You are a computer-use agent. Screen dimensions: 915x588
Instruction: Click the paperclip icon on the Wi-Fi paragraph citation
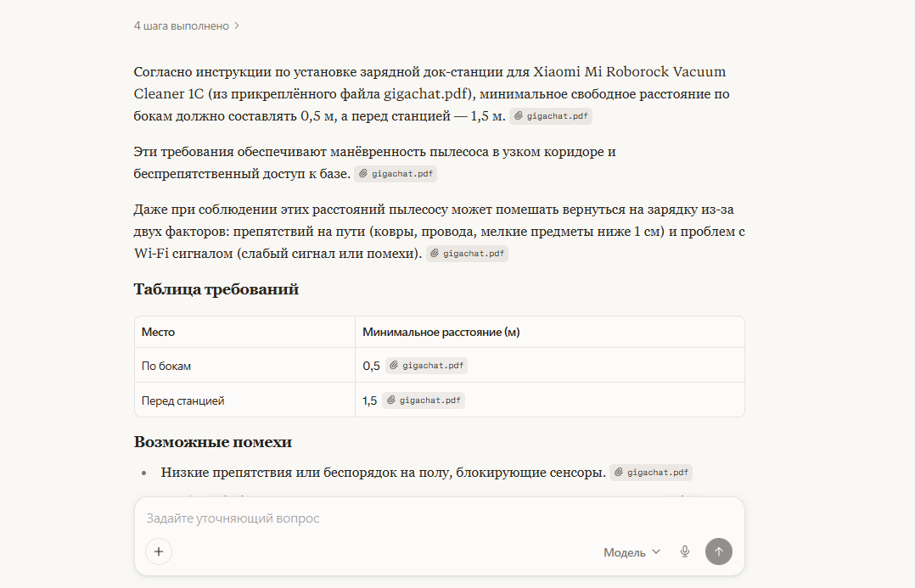click(436, 253)
